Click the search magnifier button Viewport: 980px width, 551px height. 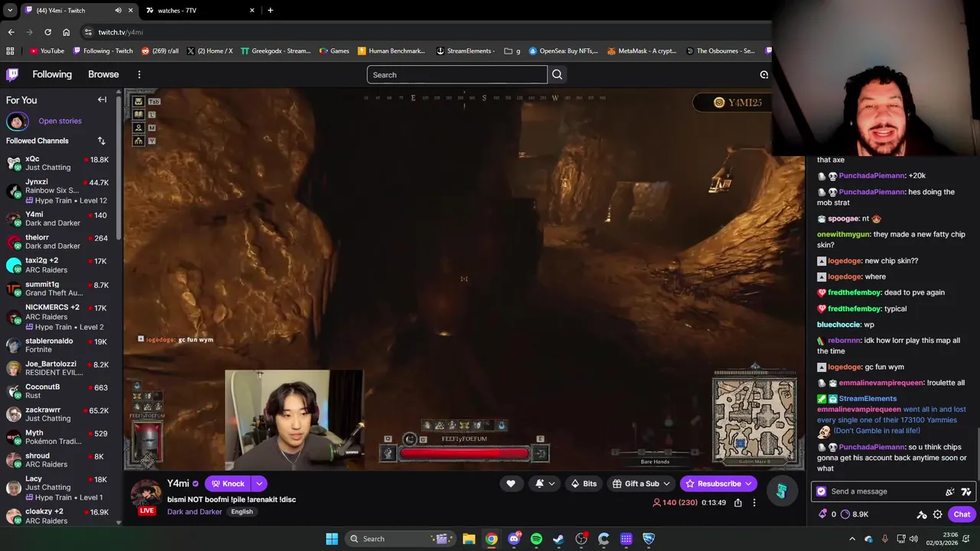[x=557, y=74]
